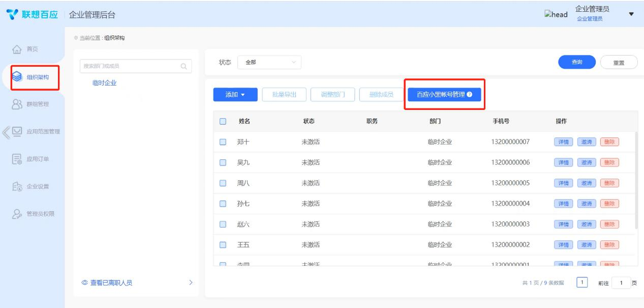The width and height of the screenshot is (644, 308).
Task: Click 临时企业 department cell for 周八
Action: click(x=440, y=183)
